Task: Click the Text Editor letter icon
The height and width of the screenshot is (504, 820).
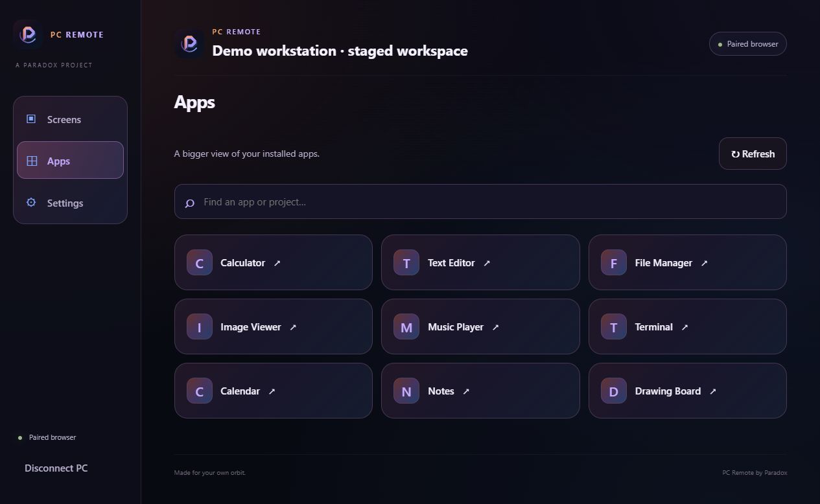Action: coord(406,263)
